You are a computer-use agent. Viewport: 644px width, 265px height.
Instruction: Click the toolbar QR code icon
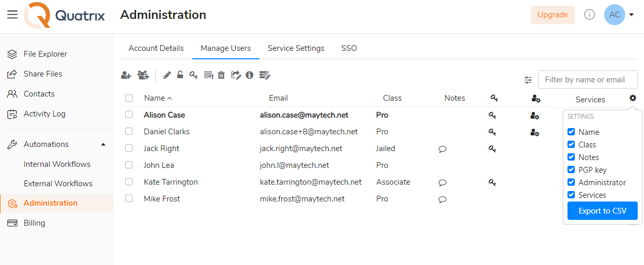point(209,75)
